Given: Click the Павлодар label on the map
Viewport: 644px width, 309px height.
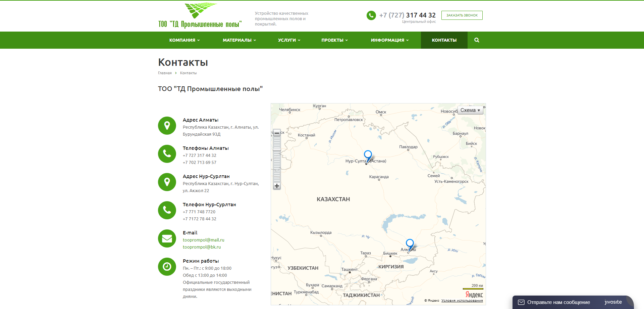Looking at the screenshot, I should [408, 147].
